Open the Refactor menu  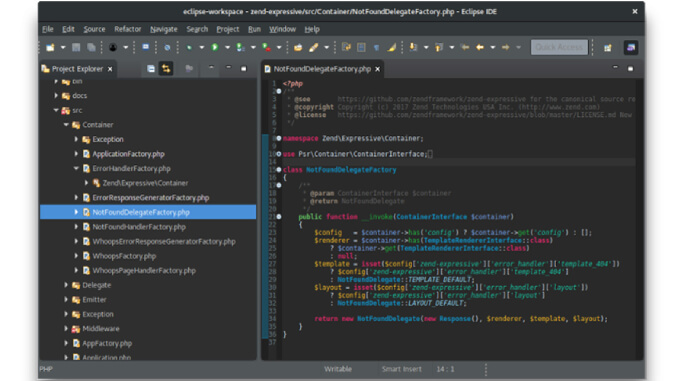coord(128,29)
